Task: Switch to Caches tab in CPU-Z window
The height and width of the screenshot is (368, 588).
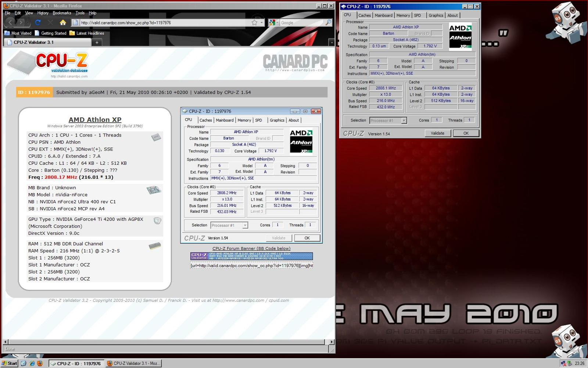Action: click(x=365, y=15)
